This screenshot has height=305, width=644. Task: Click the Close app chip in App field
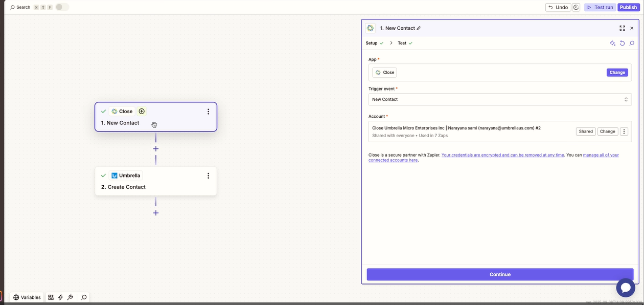coord(384,72)
